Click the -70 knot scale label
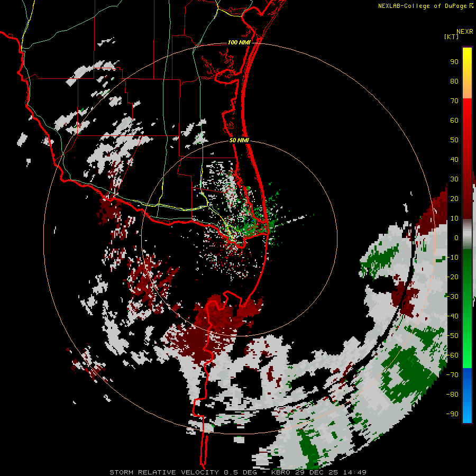The width and height of the screenshot is (476, 476). [x=452, y=375]
